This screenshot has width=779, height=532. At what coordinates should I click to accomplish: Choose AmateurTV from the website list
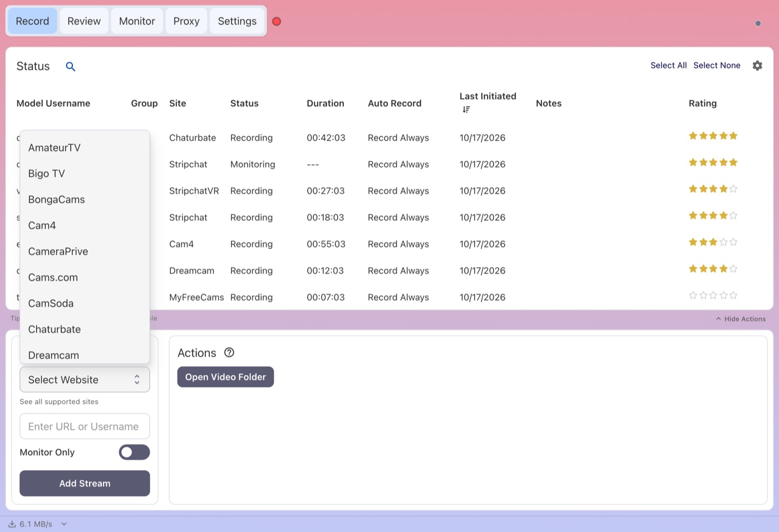point(85,147)
